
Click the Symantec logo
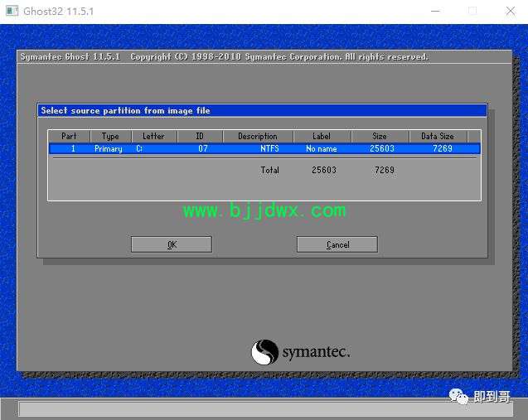tap(301, 352)
